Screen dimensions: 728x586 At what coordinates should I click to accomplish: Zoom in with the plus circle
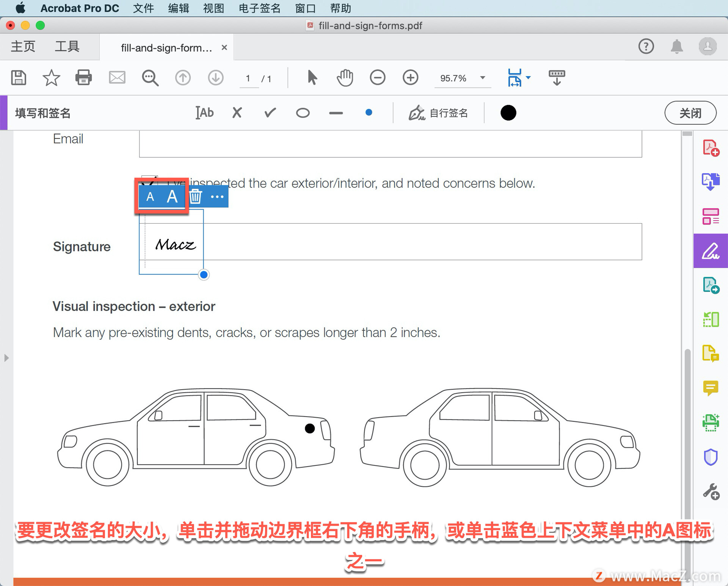tap(410, 78)
